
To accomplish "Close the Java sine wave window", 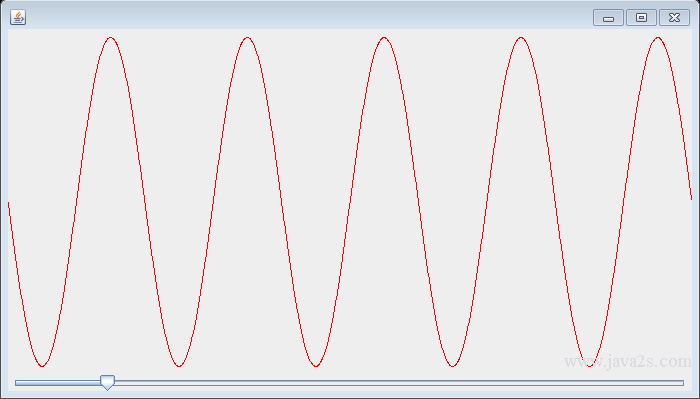I will [675, 18].
